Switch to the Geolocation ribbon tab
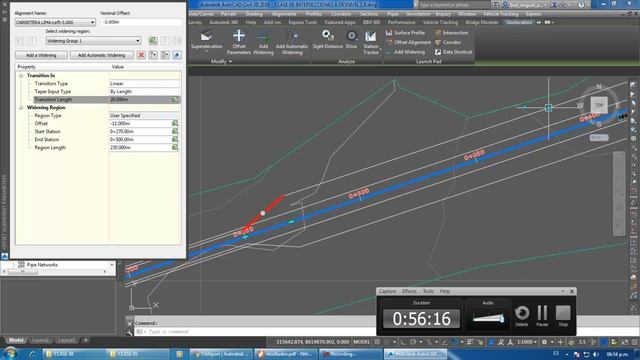This screenshot has width=640, height=360. click(519, 22)
